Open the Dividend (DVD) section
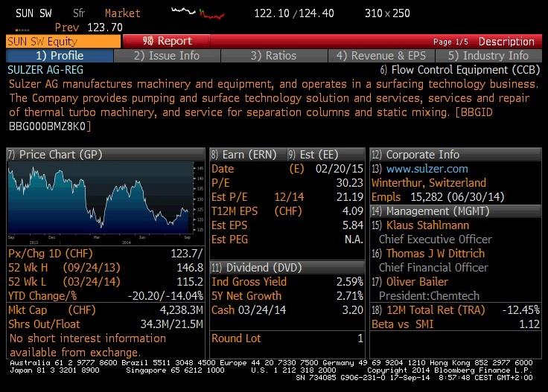The width and height of the screenshot is (548, 392). click(x=287, y=267)
